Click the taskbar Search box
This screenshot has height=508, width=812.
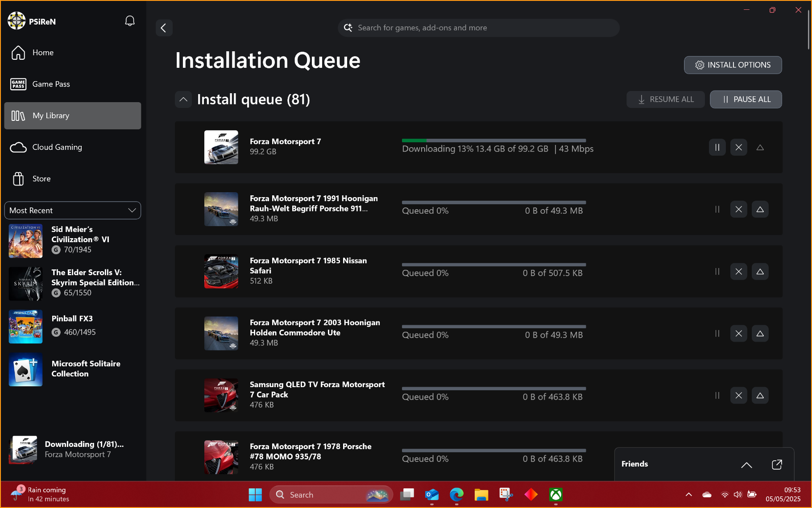point(331,495)
